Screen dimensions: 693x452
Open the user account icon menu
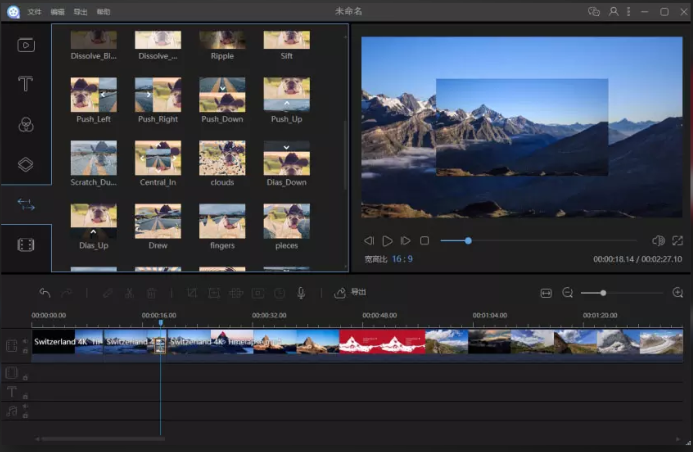pyautogui.click(x=614, y=12)
